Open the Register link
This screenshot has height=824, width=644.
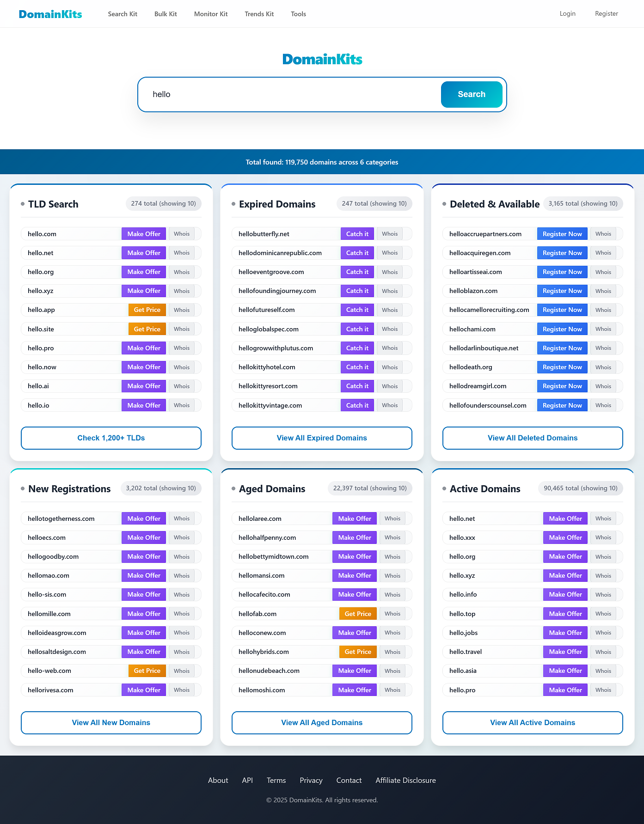tap(607, 13)
